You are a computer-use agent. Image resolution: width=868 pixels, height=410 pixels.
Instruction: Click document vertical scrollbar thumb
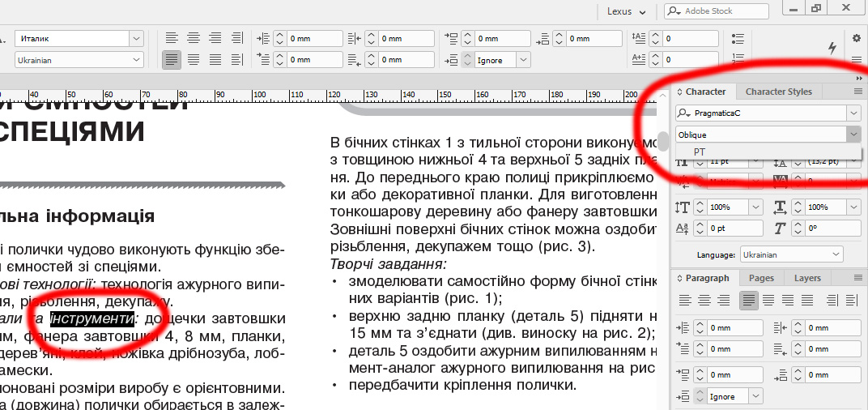tap(662, 141)
